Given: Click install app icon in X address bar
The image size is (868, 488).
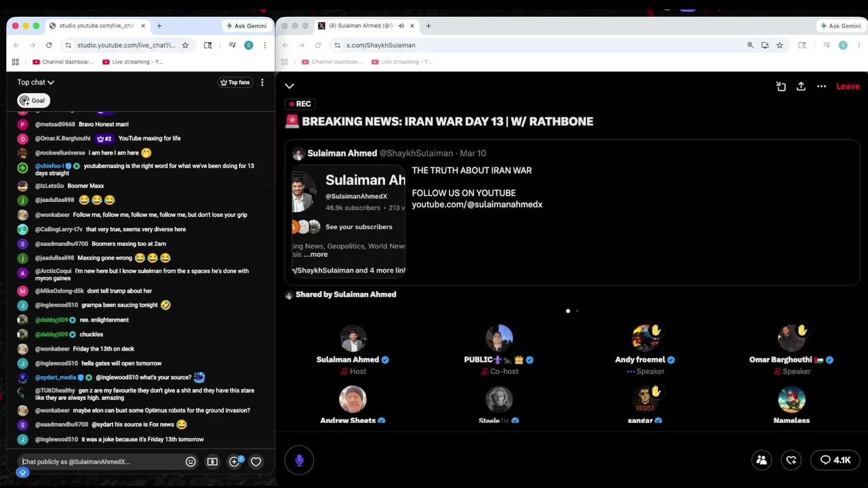Looking at the screenshot, I should 765,45.
